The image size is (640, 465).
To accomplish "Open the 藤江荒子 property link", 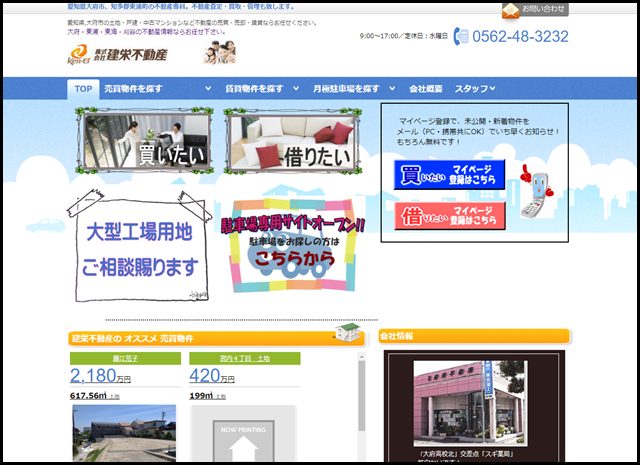I will tap(125, 358).
